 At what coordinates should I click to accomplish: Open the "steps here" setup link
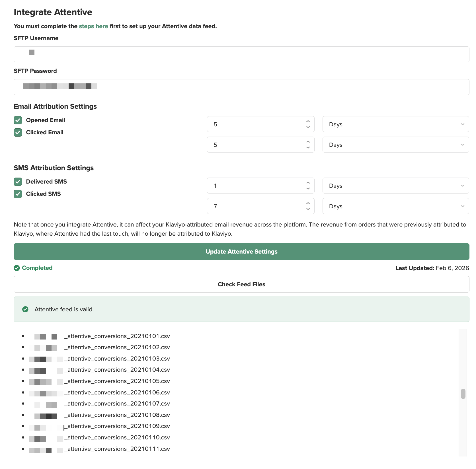(x=93, y=26)
